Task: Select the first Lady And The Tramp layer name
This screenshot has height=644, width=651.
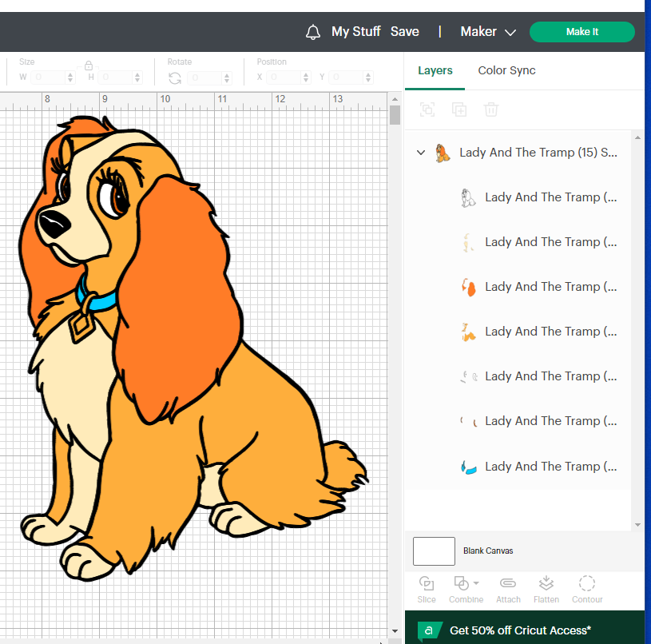Action: [x=551, y=197]
